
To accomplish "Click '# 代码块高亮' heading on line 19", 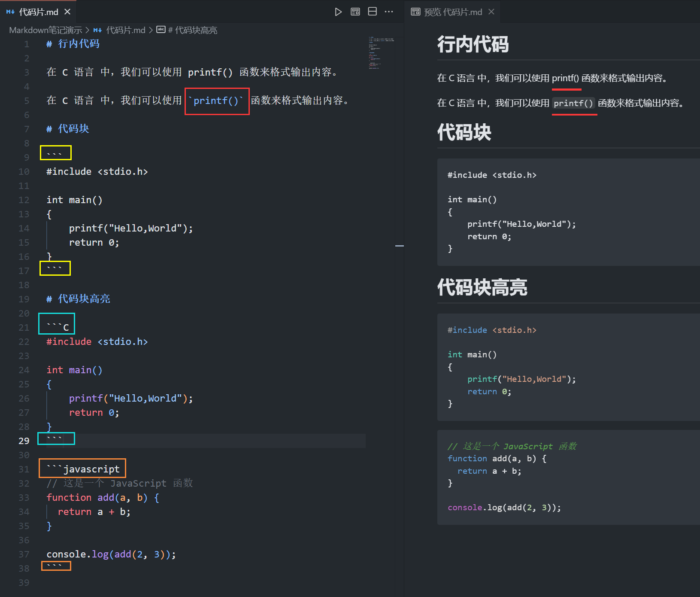I will [78, 299].
